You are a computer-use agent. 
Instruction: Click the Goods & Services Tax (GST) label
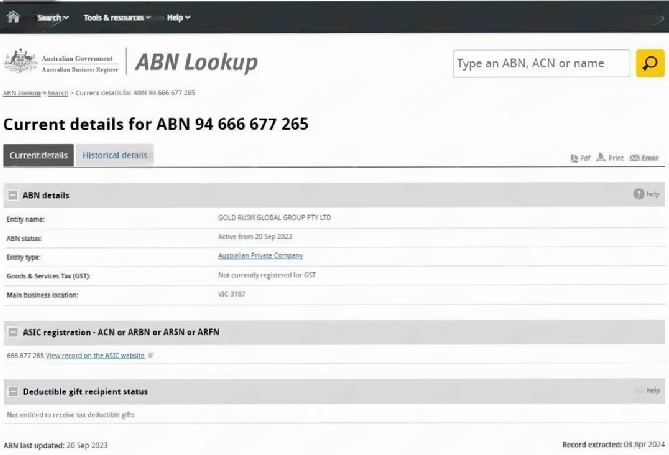click(48, 276)
